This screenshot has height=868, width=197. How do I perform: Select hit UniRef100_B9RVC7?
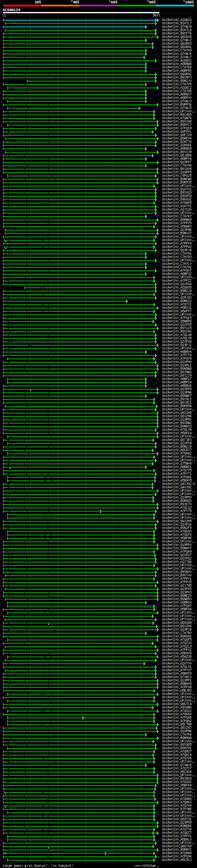177,125
